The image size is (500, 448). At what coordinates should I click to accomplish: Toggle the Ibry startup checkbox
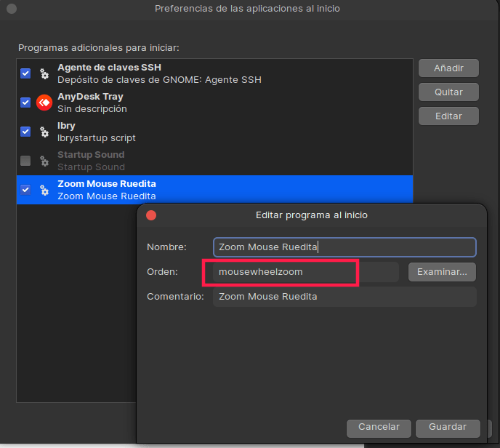click(25, 132)
